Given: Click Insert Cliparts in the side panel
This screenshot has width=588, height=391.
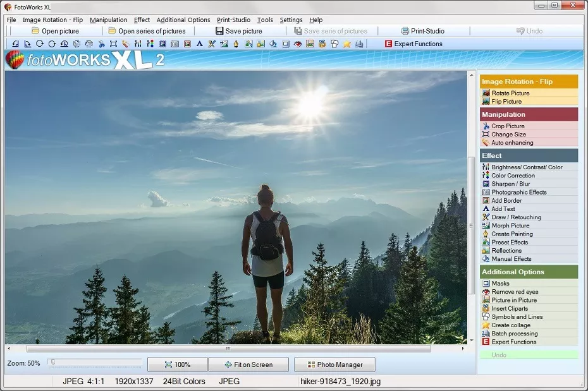Looking at the screenshot, I should (509, 308).
